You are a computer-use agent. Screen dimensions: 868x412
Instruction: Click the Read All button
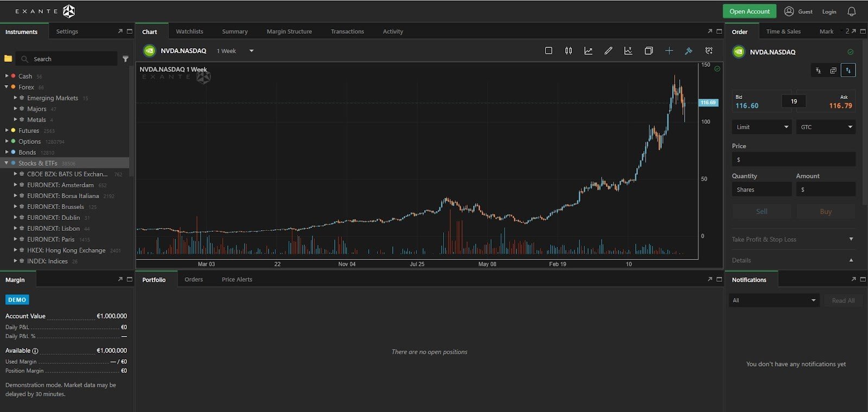coord(843,301)
